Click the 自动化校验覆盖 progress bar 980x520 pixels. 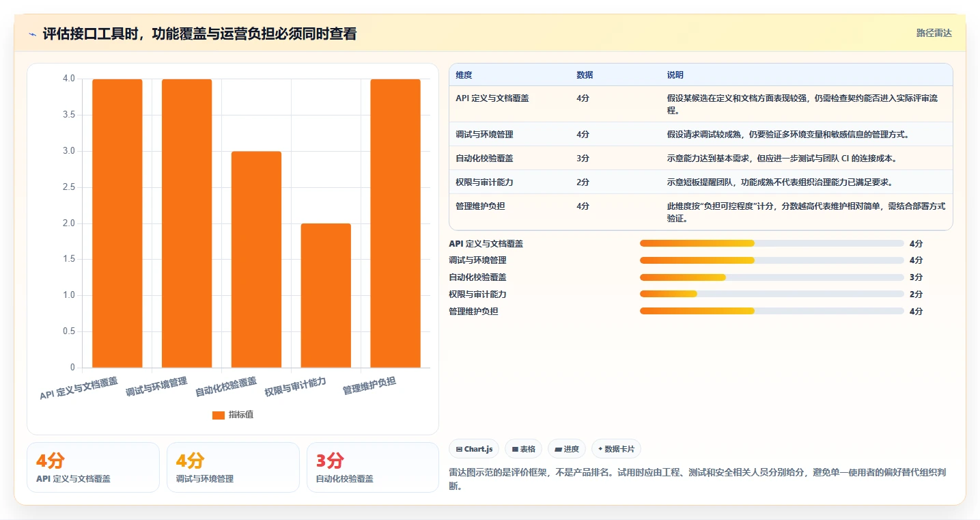coord(772,277)
